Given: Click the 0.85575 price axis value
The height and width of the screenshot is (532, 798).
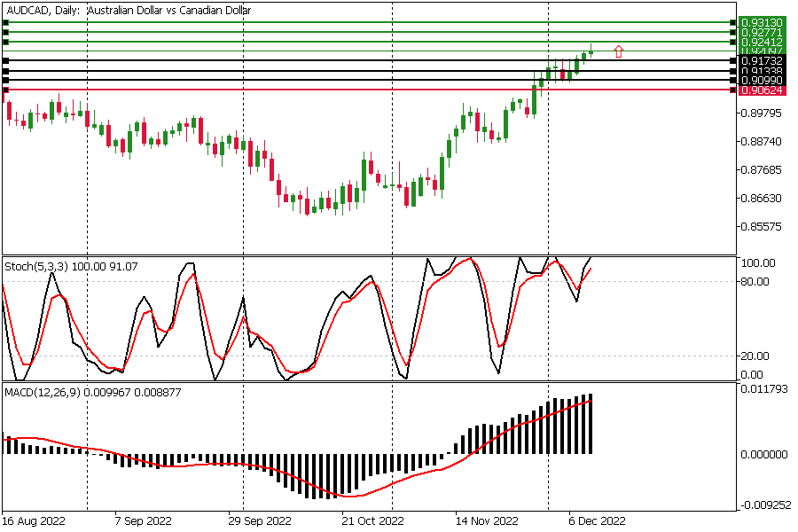Looking at the screenshot, I should point(762,227).
